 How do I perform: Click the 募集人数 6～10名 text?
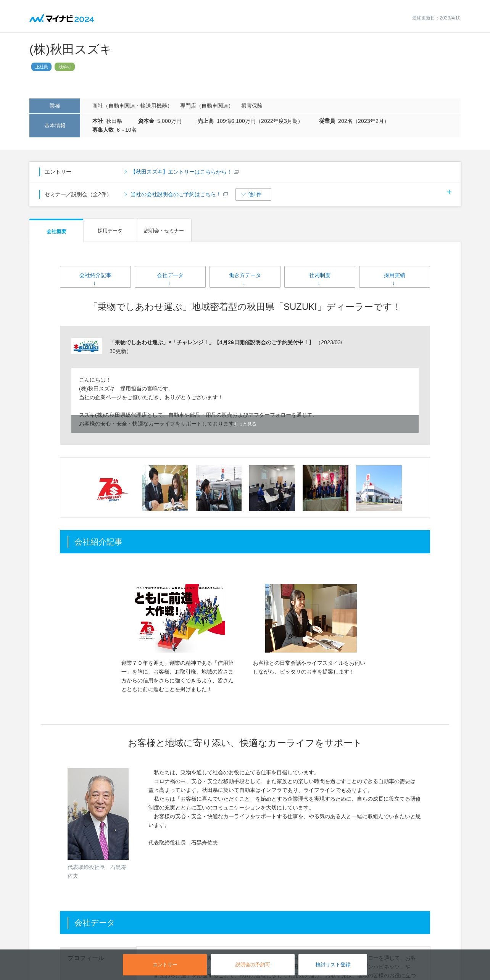click(114, 130)
